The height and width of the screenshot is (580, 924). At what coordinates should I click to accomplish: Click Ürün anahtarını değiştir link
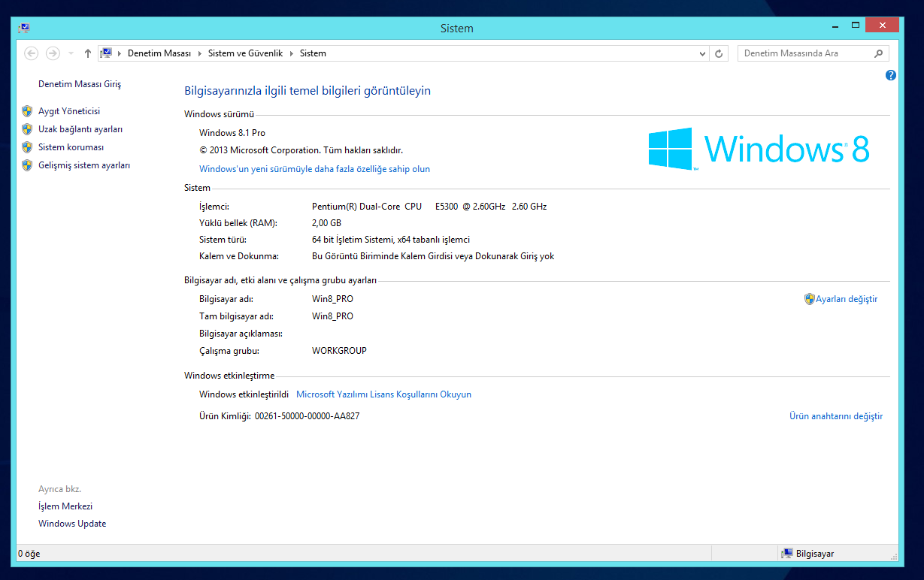coord(836,416)
